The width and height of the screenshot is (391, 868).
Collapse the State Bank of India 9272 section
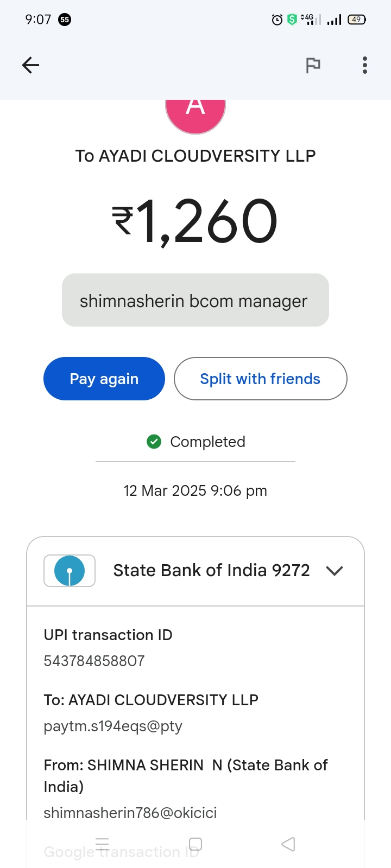[x=211, y=571]
